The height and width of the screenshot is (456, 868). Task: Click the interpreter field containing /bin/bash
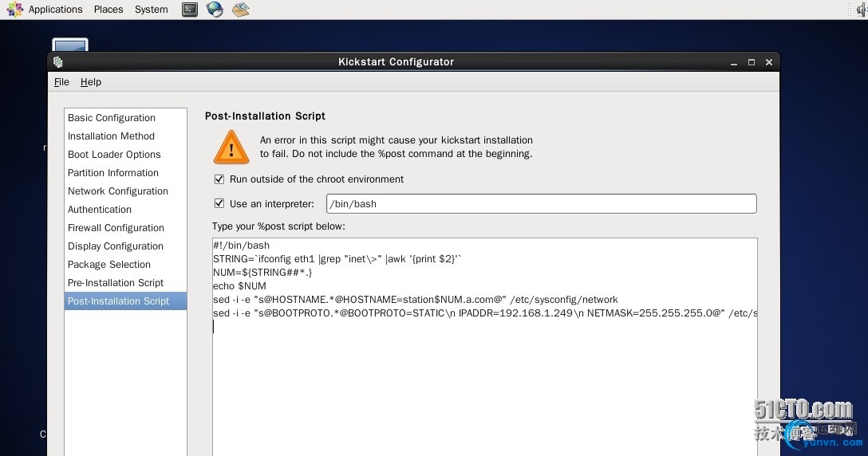(x=542, y=203)
